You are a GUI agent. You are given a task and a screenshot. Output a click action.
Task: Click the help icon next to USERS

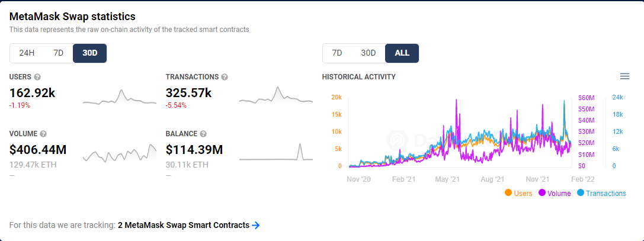37,77
